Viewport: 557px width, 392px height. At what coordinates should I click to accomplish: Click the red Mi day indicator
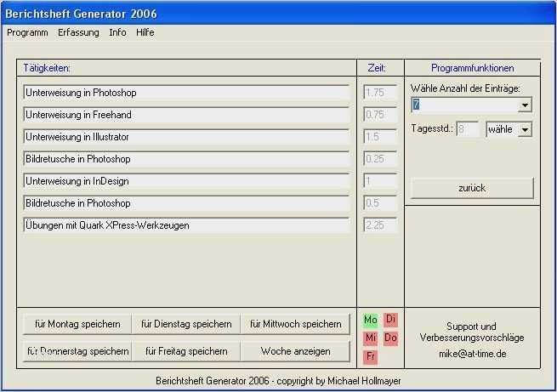(x=371, y=338)
